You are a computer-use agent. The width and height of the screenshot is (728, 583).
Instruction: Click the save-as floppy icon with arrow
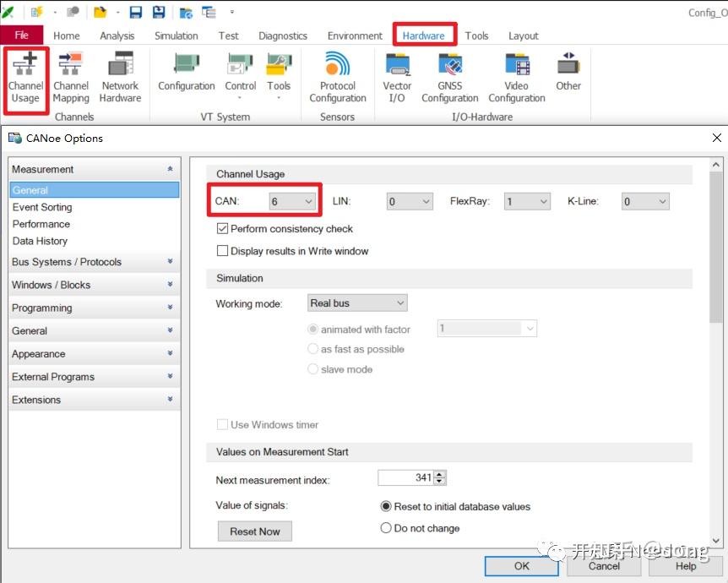coord(159,12)
